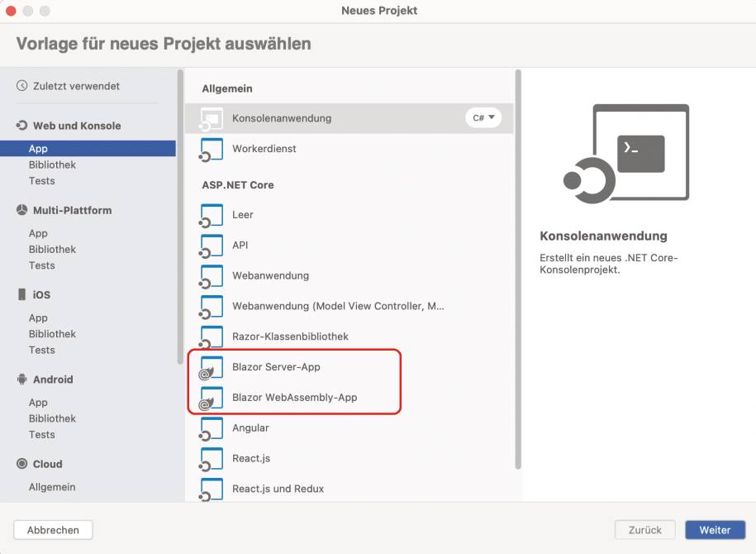The width and height of the screenshot is (756, 554).
Task: Choose the Konsolenanwendung template label
Action: pos(282,118)
